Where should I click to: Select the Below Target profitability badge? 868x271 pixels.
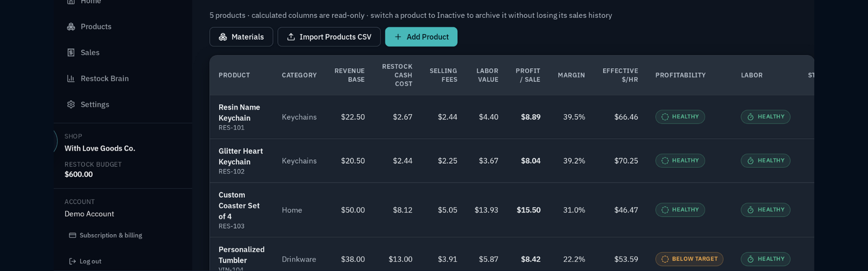tap(689, 259)
